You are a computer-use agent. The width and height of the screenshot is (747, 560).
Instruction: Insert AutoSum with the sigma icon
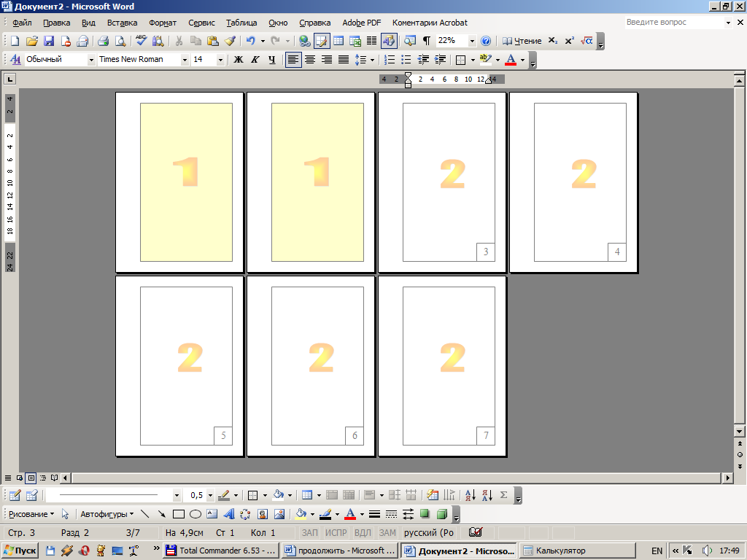(x=503, y=495)
